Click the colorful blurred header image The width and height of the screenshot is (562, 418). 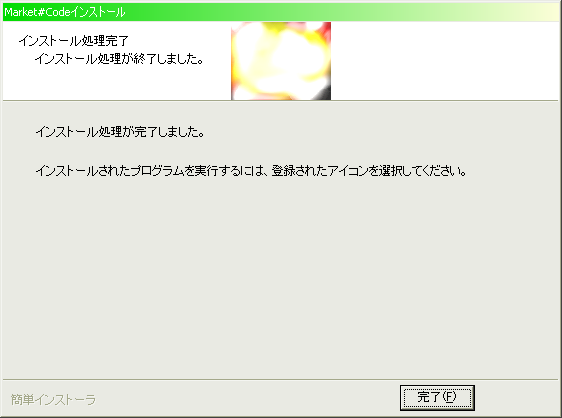click(x=281, y=61)
